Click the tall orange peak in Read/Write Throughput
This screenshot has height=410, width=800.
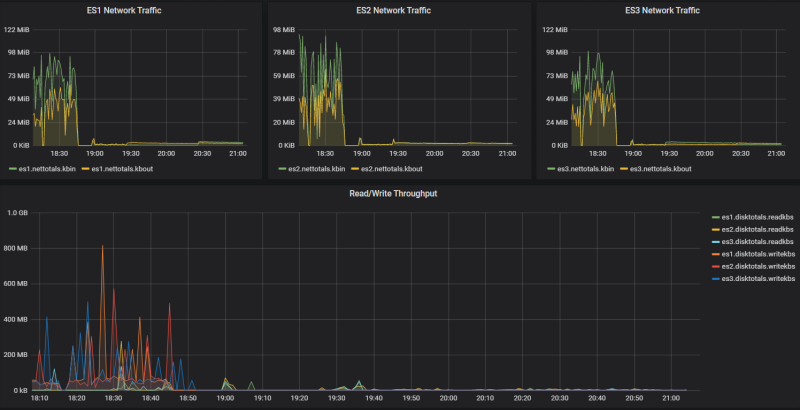(x=103, y=246)
